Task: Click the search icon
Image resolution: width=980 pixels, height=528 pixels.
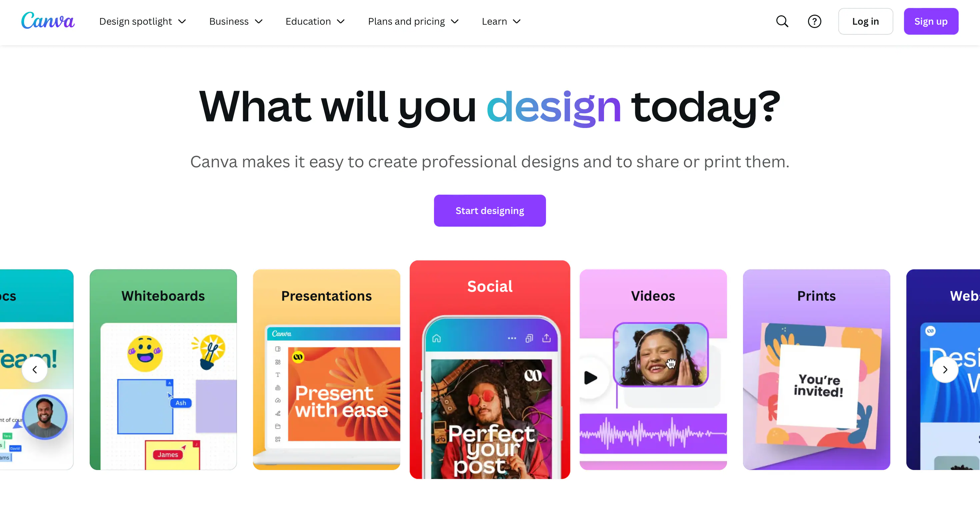Action: 782,21
